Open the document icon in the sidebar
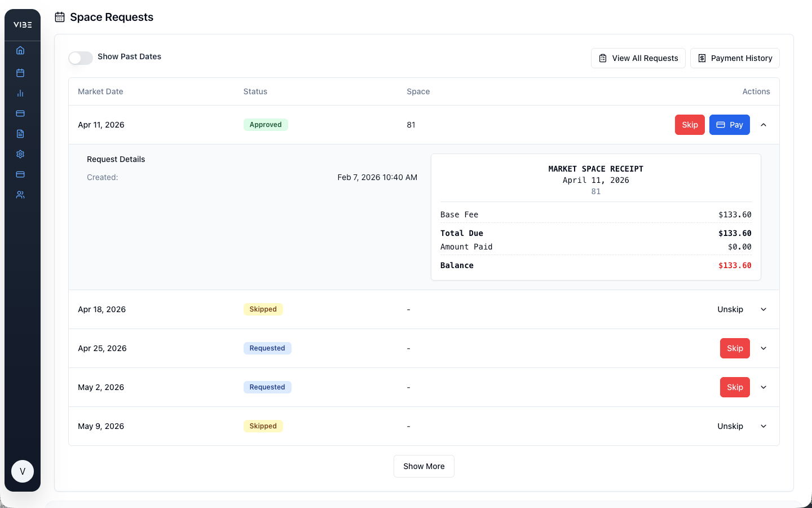Screen dimensions: 812x508 click(20, 134)
